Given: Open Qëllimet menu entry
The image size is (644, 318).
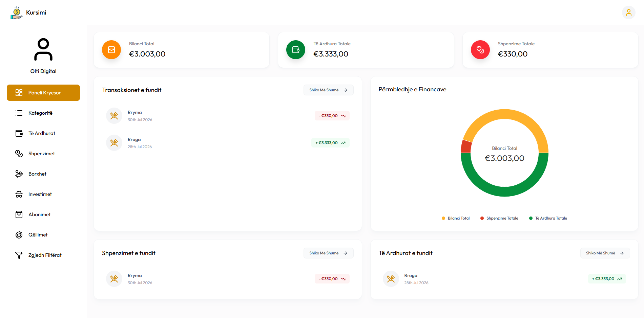Looking at the screenshot, I should coord(43,235).
